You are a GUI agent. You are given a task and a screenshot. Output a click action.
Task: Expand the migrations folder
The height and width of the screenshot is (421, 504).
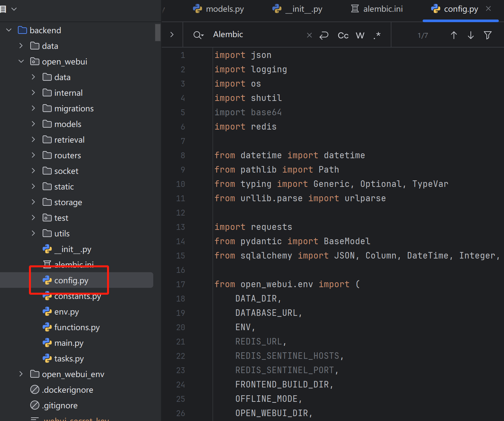click(x=33, y=108)
